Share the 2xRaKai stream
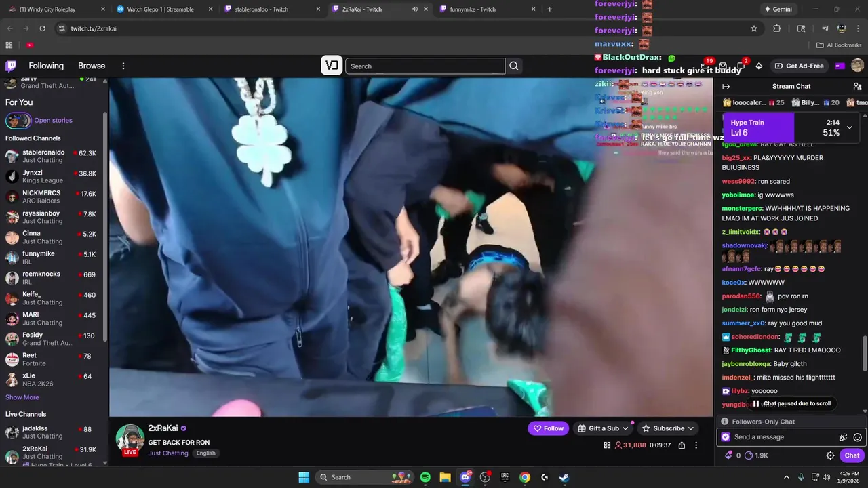The width and height of the screenshot is (868, 488). [682, 445]
